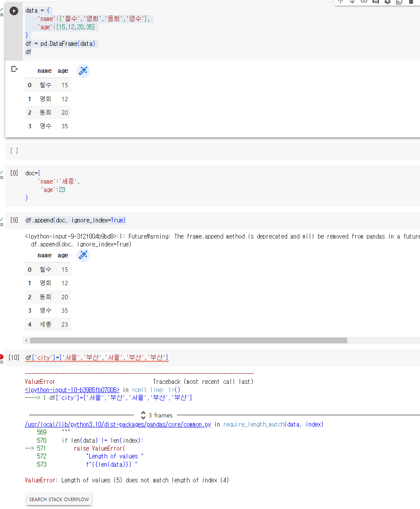Run the empty cell brackets

[x=14, y=150]
